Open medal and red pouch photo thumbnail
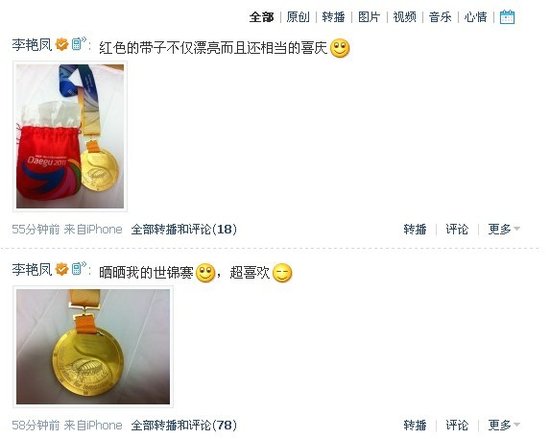Viewport: 550px width, 439px height. point(70,136)
